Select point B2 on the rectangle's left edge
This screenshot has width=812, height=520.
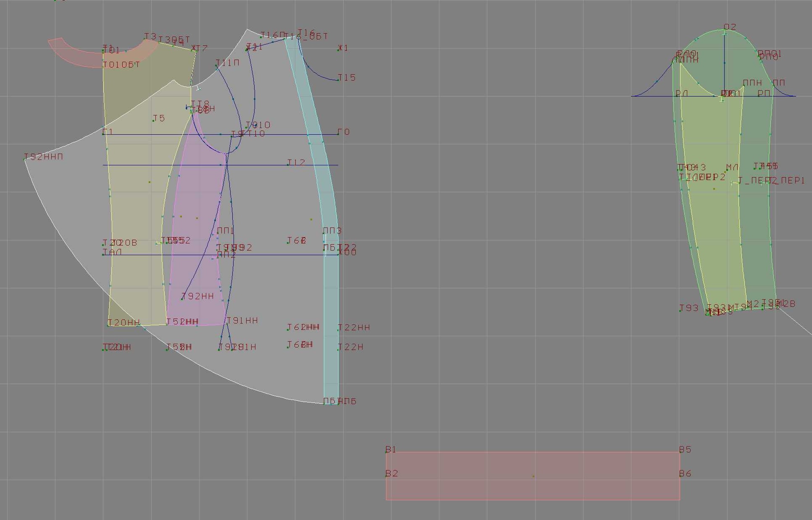[x=386, y=476]
